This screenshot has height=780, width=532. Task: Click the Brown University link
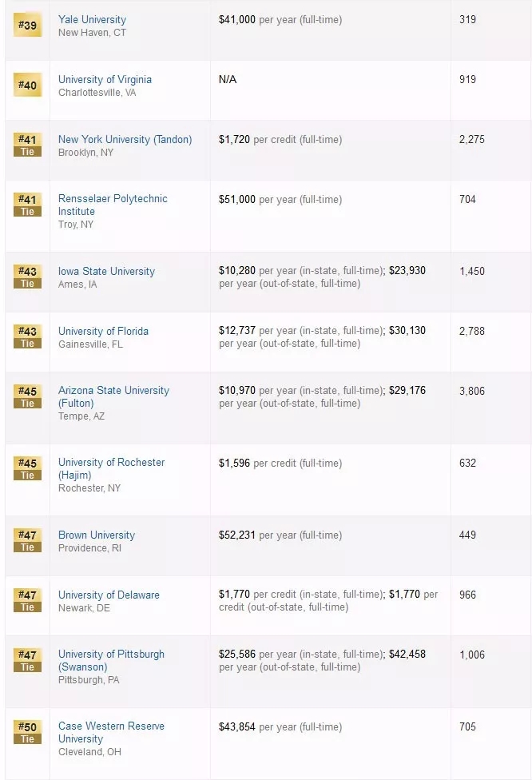(97, 535)
